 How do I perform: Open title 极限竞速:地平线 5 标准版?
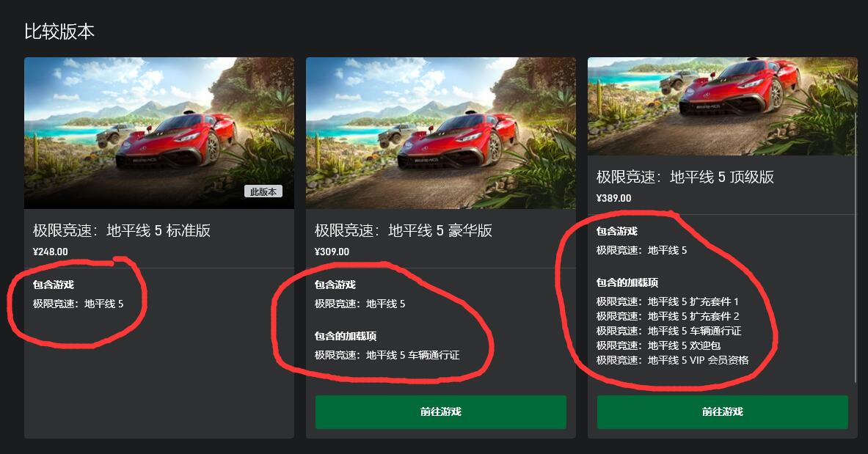click(122, 230)
